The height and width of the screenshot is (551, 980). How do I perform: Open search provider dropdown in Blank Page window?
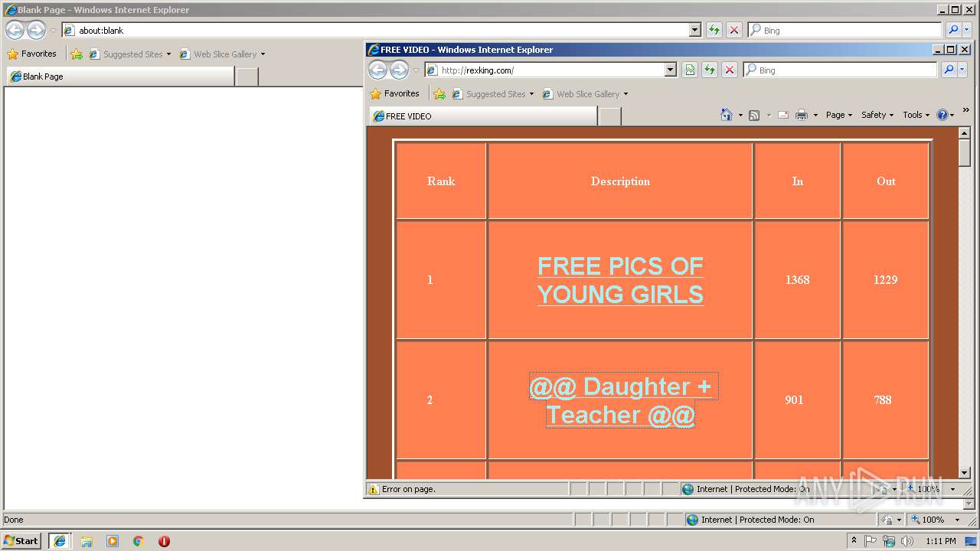click(x=968, y=30)
